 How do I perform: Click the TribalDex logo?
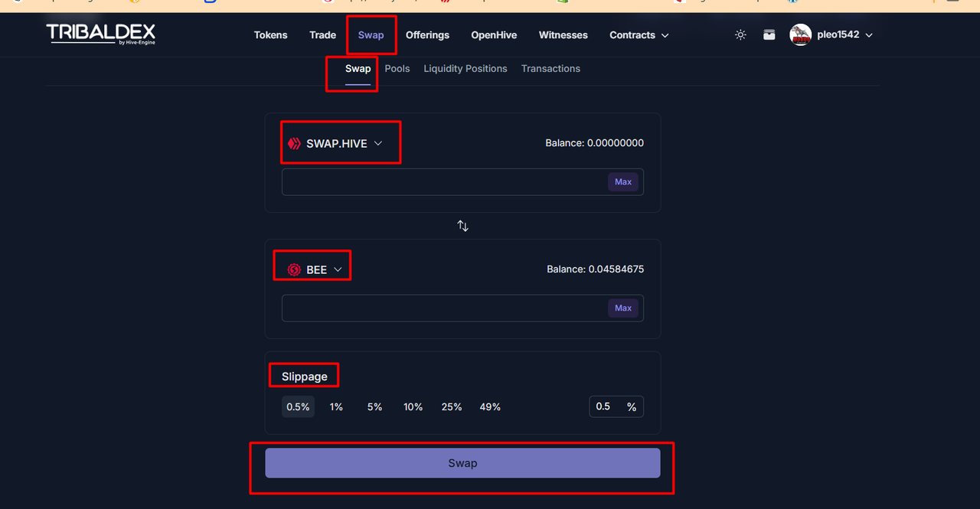pos(100,34)
